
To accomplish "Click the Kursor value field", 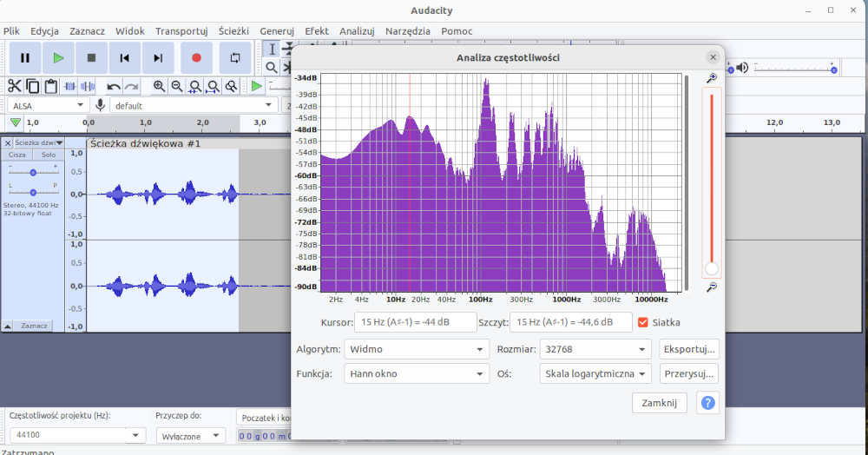I will click(415, 322).
